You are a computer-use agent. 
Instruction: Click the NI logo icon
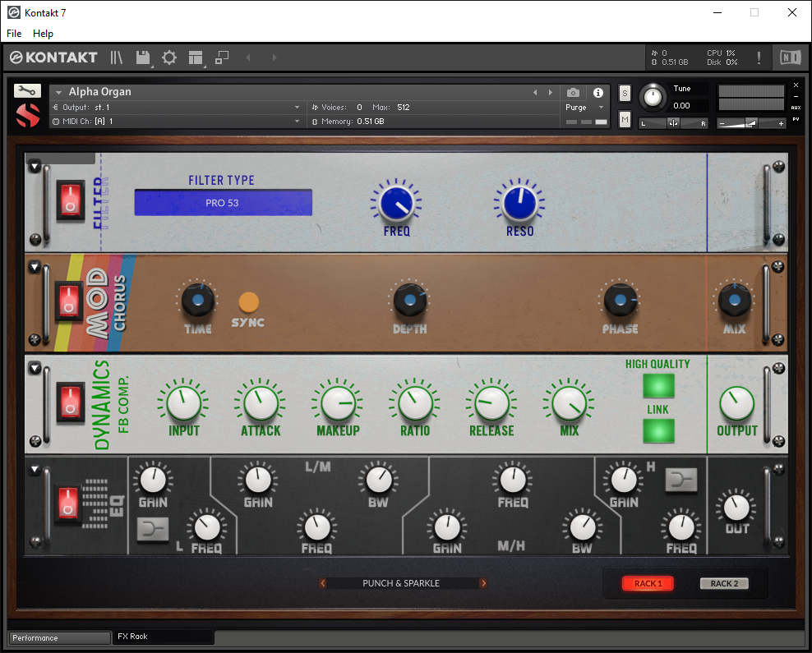791,57
